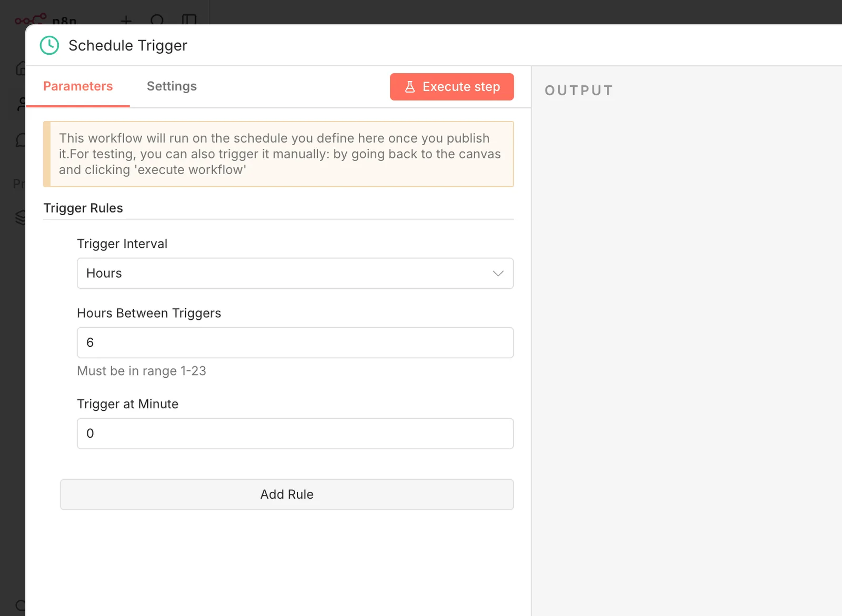Click the OUTPUT panel heading
This screenshot has width=842, height=616.
pos(579,90)
